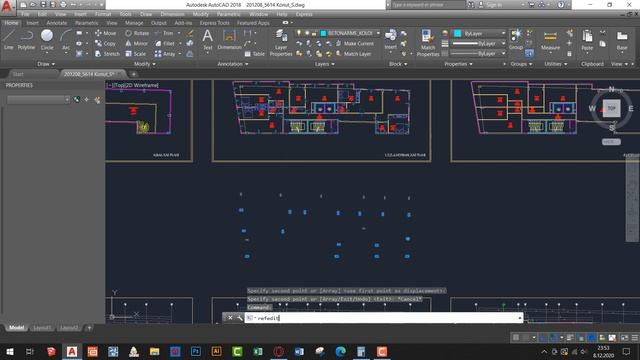The image size is (640, 360).
Task: Click the Insert block tool
Action: click(x=391, y=40)
